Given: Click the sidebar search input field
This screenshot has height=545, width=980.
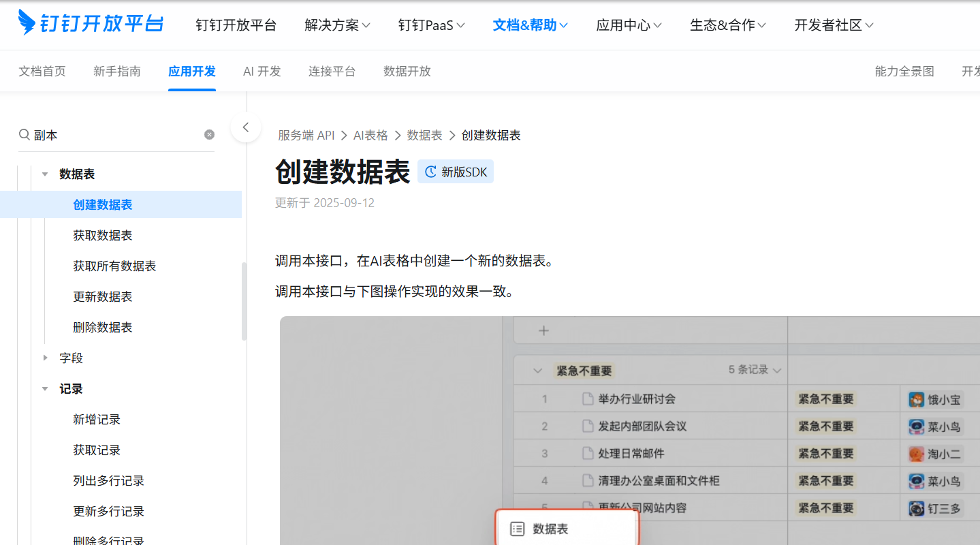Looking at the screenshot, I should pos(116,135).
